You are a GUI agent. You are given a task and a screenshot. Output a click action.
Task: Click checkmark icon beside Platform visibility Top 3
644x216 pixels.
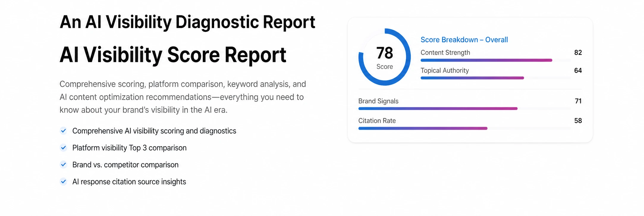(x=63, y=148)
